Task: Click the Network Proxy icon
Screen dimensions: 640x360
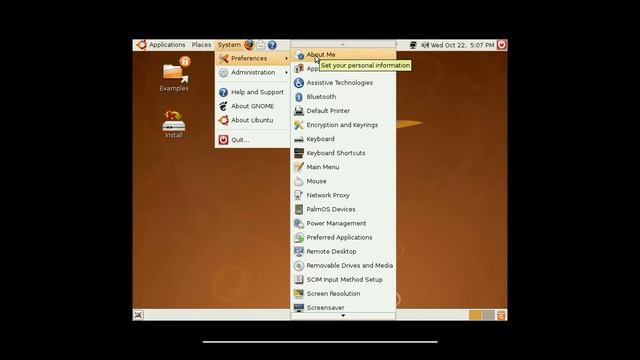Action: coord(299,195)
